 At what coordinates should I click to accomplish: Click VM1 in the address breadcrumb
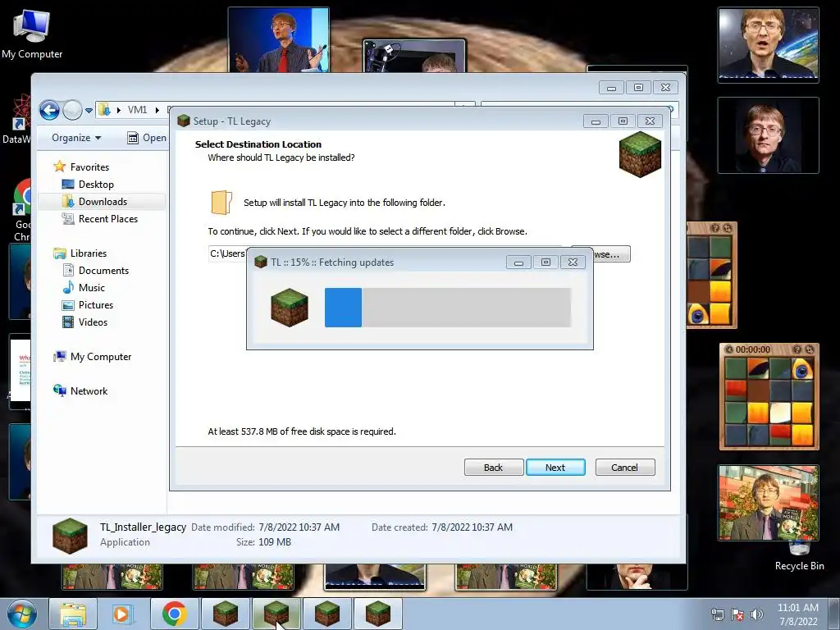(x=137, y=110)
